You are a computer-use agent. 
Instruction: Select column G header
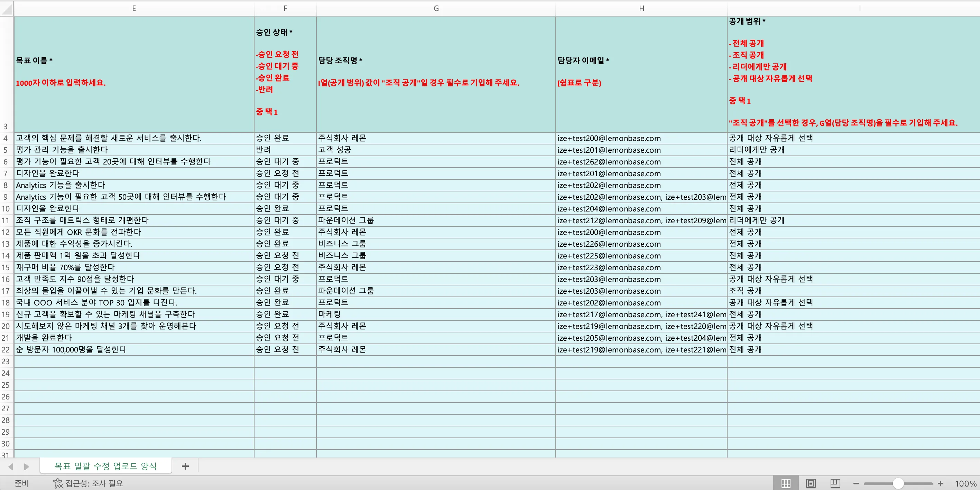pos(436,8)
